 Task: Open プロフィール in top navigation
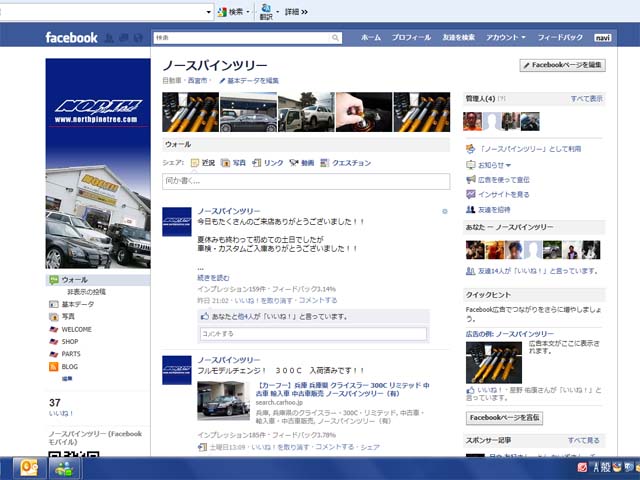(411, 38)
